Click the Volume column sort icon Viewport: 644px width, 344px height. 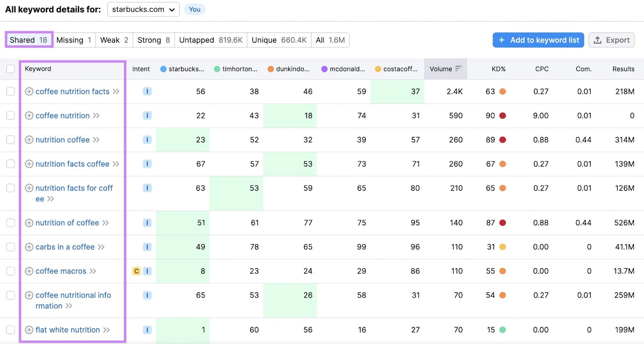tap(458, 69)
